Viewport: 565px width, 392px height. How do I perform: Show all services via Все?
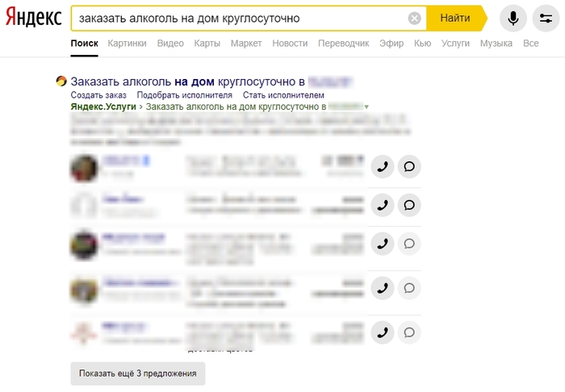pos(531,44)
